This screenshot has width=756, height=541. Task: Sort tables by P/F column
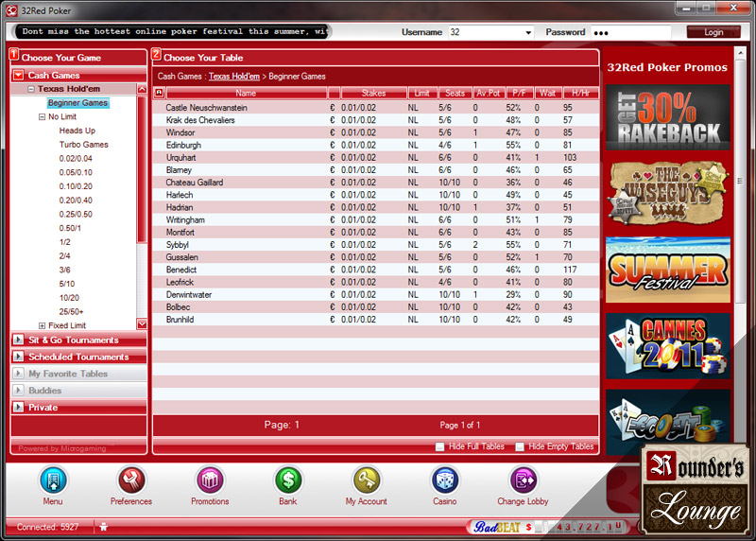coord(519,93)
